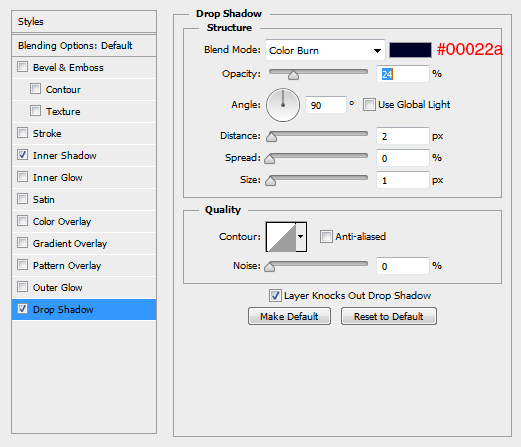Select the Bevel & Emboss style row
Viewport: 521px width, 447px height.
(84, 67)
